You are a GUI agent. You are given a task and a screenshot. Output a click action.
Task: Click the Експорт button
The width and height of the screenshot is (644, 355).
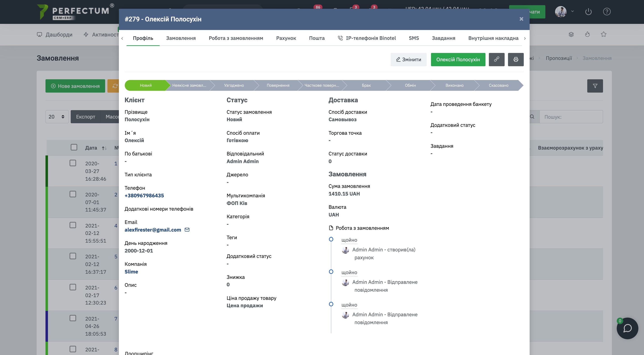86,117
